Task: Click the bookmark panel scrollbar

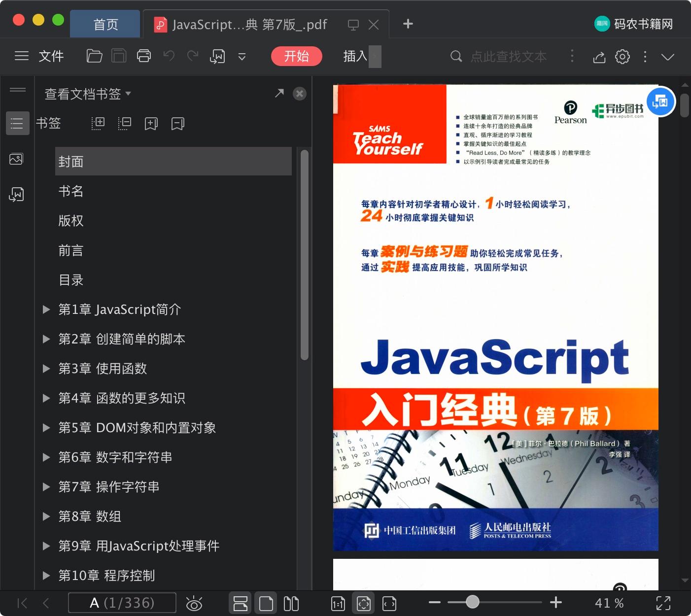Action: tap(305, 255)
